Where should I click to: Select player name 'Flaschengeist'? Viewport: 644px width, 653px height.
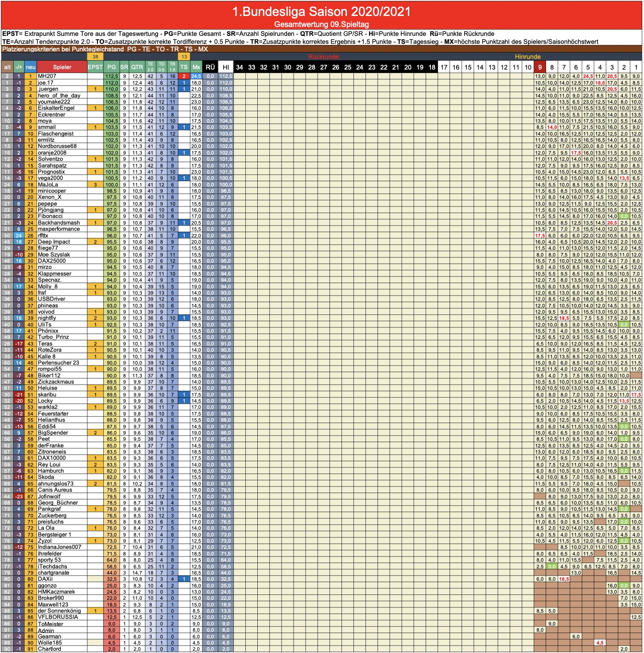[x=56, y=133]
